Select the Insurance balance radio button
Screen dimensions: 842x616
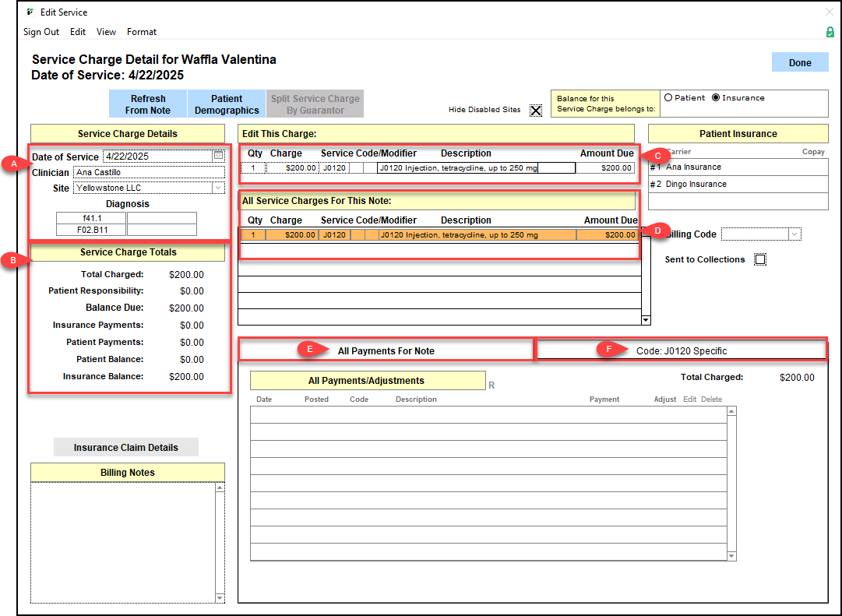click(x=716, y=98)
